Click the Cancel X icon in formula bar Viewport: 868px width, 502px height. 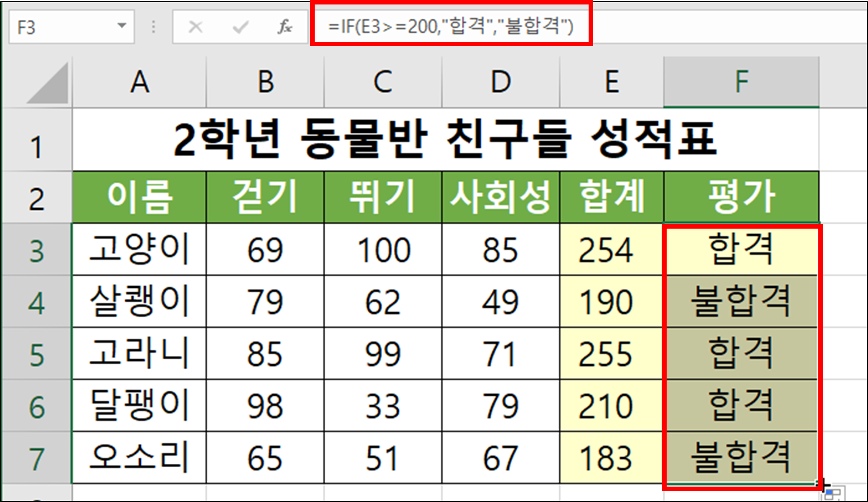[194, 27]
